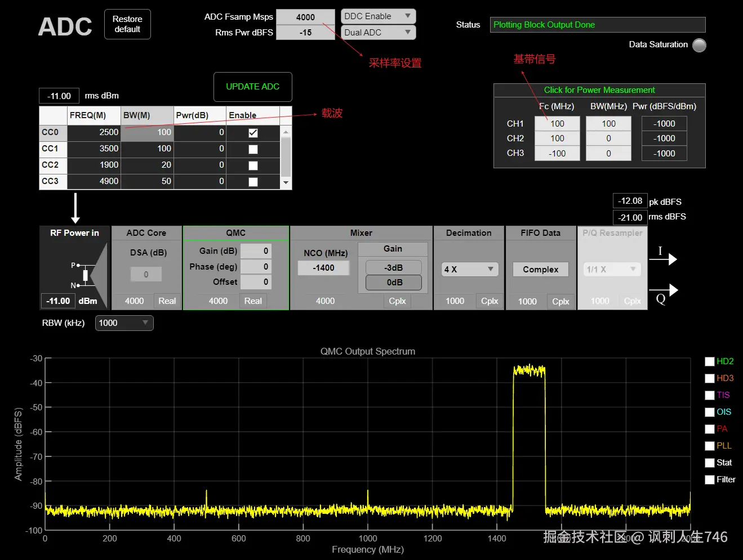Click the Restore default button
The height and width of the screenshot is (560, 743).
[x=127, y=24]
